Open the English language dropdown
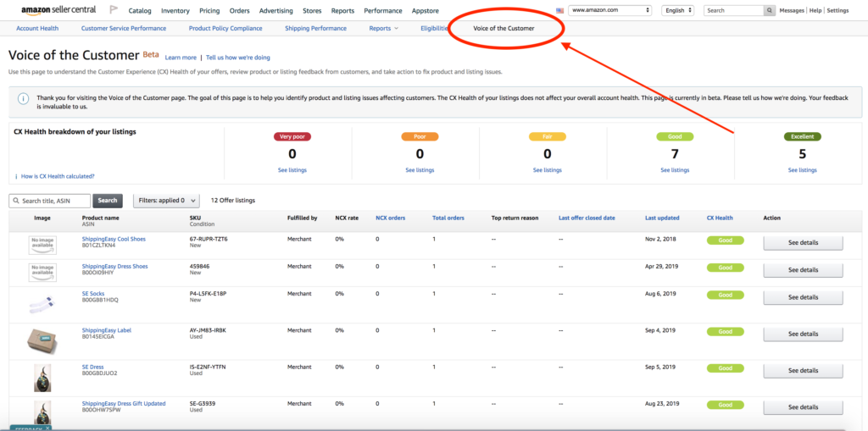The width and height of the screenshot is (868, 431). (678, 10)
